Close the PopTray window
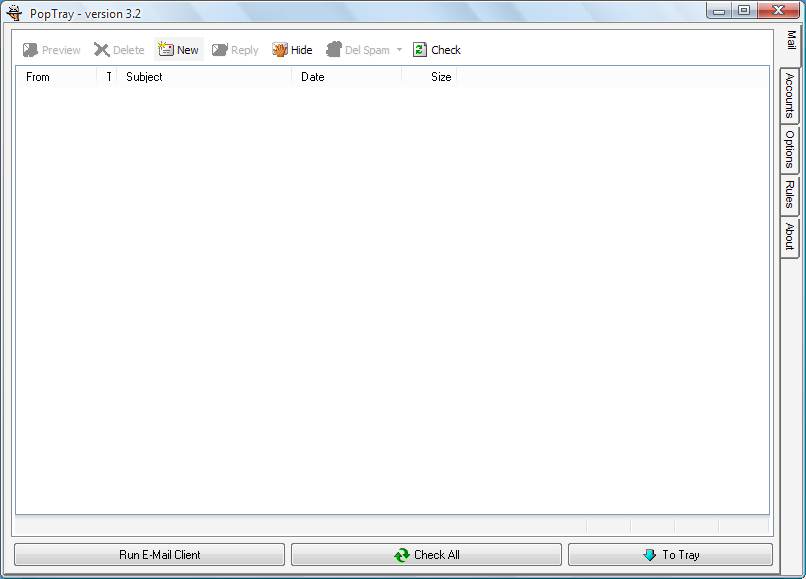Viewport: 806px width, 579px height. click(778, 11)
